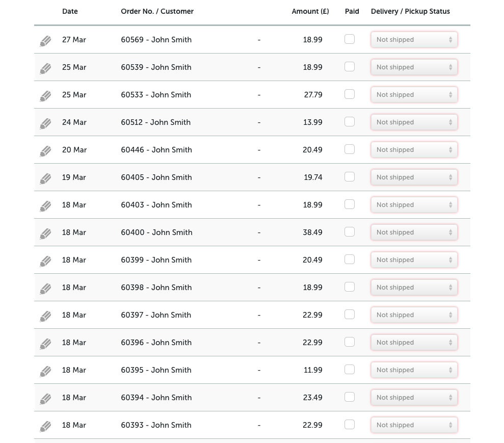Edit order 60569 via pencil icon

(45, 41)
